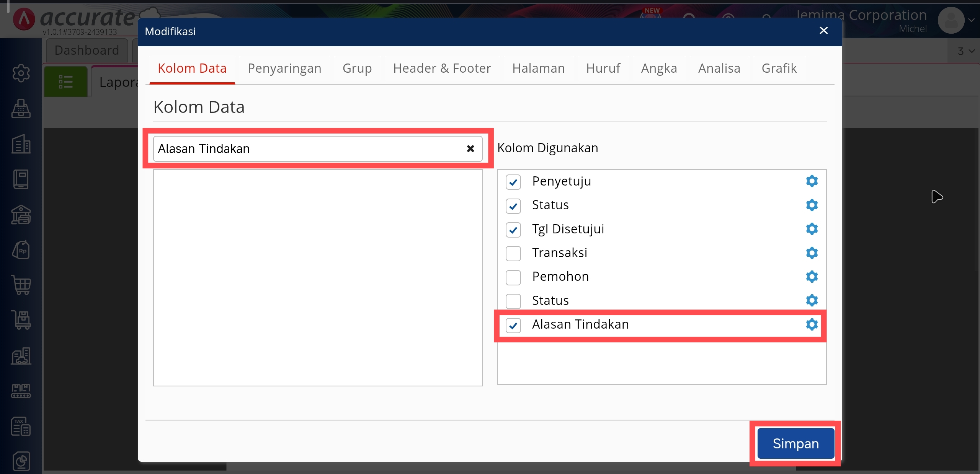The image size is (980, 474).
Task: Open the TAX sidebar module
Action: [21, 426]
